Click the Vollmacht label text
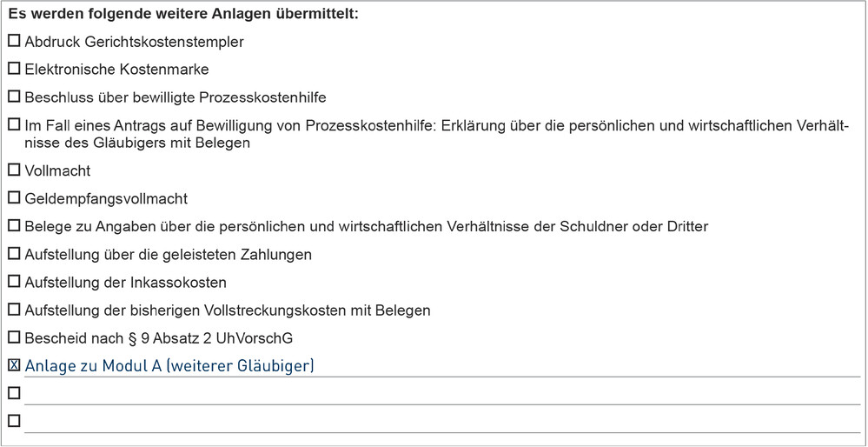Viewport: 868px width, 447px height. (x=57, y=170)
